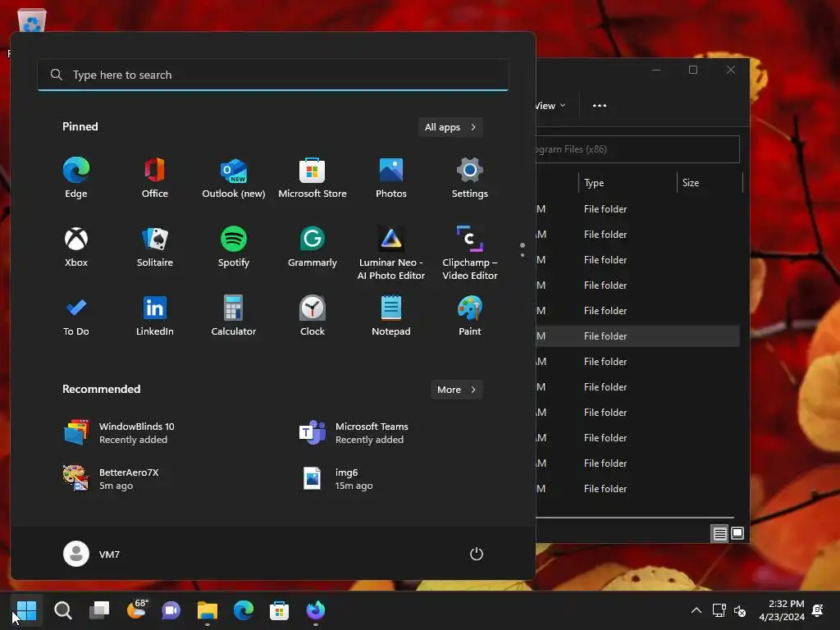This screenshot has height=630, width=840.
Task: Open File Explorer's See more ellipsis menu
Action: point(600,106)
